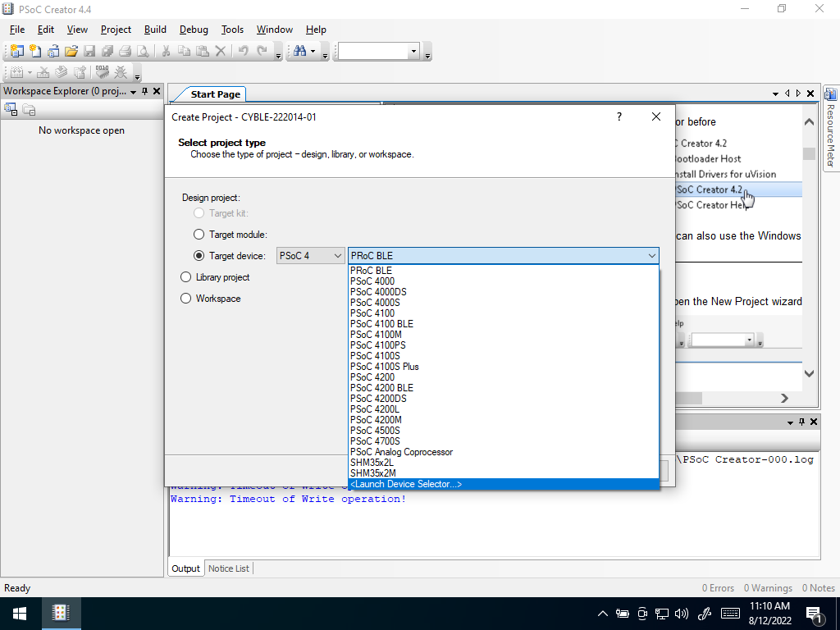Click the Print Preview toolbar icon
The width and height of the screenshot is (840, 630).
coord(143,51)
